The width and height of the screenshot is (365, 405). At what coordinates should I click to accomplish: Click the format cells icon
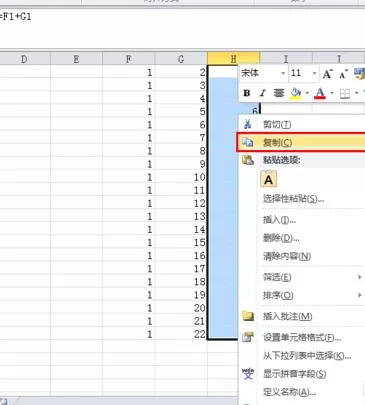pos(248,337)
